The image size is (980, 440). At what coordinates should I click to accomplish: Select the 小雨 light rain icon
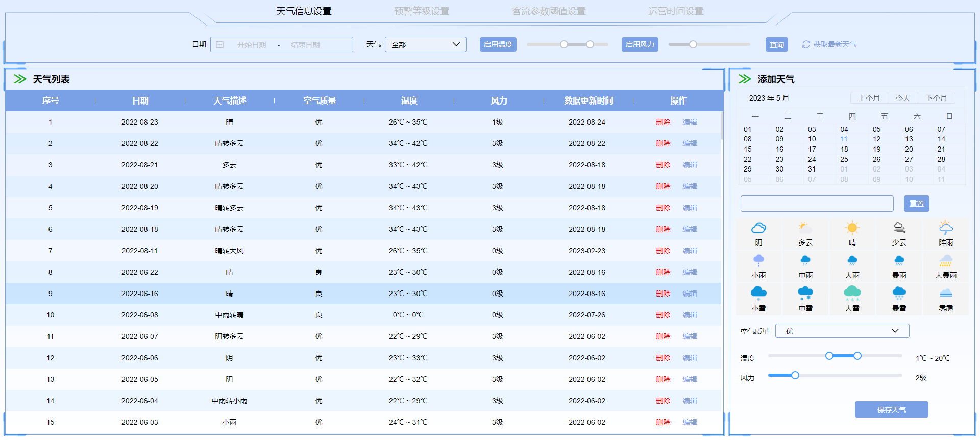[758, 260]
